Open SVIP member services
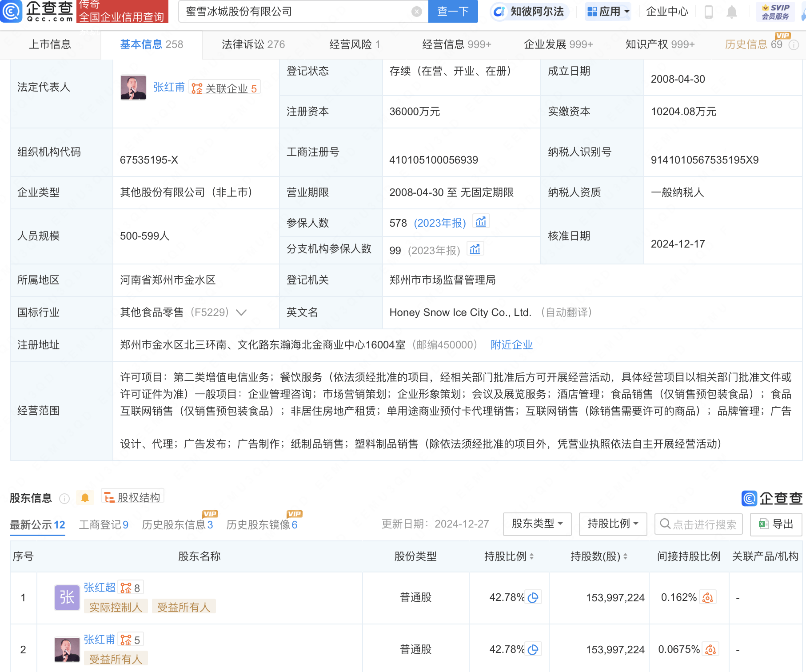Image resolution: width=806 pixels, height=672 pixels. 775,12
